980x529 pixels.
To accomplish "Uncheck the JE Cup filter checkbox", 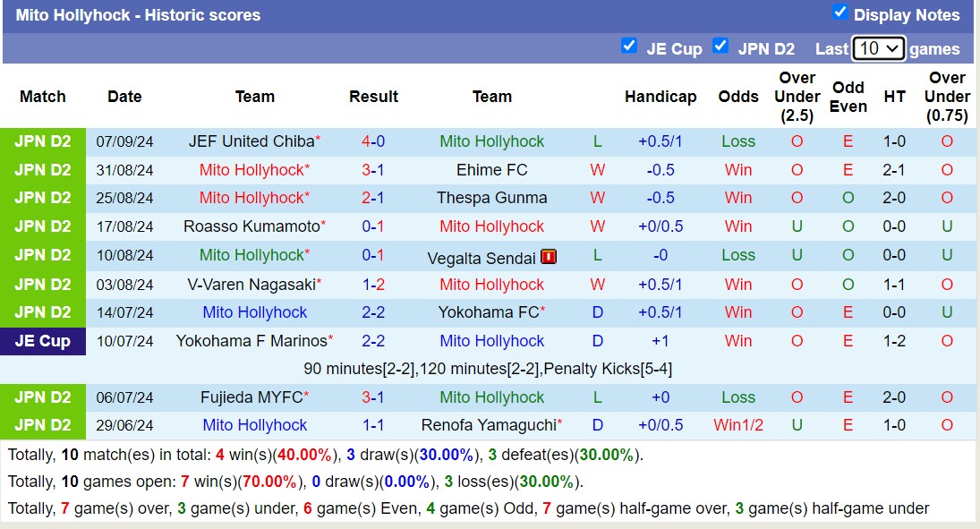I will coord(629,47).
